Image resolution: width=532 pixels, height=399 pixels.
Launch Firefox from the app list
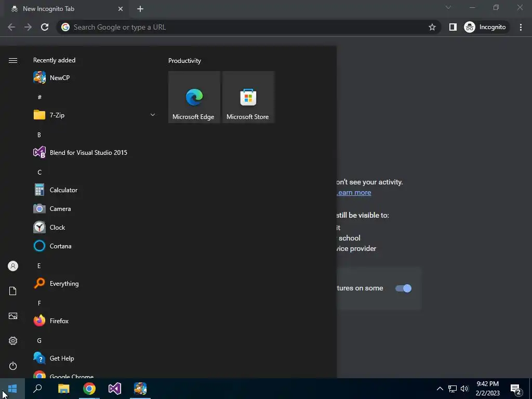[x=95, y=321]
